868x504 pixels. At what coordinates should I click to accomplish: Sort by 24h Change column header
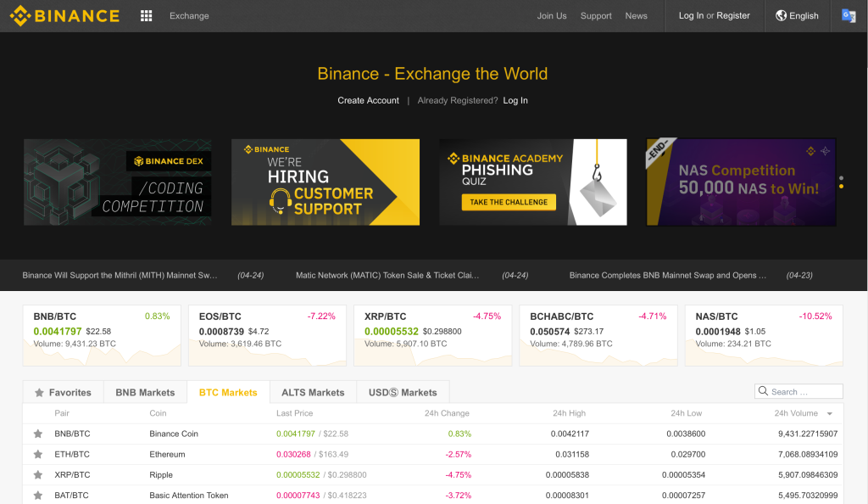447,413
